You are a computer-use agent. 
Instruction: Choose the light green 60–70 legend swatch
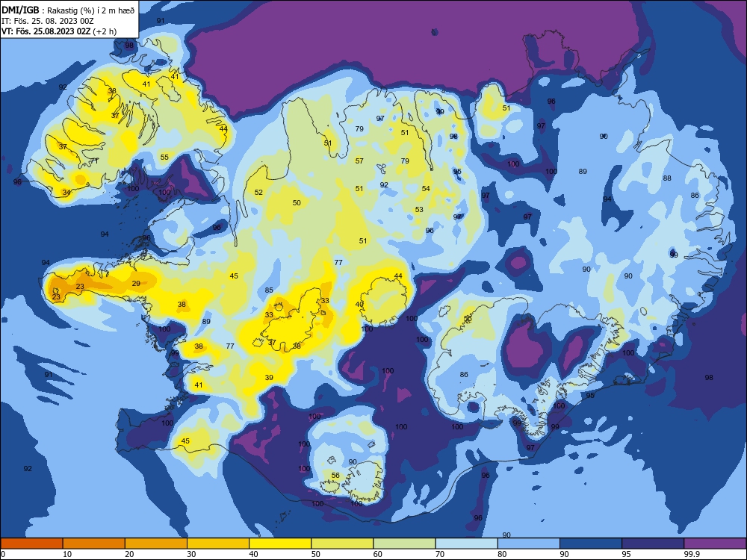[x=404, y=544]
